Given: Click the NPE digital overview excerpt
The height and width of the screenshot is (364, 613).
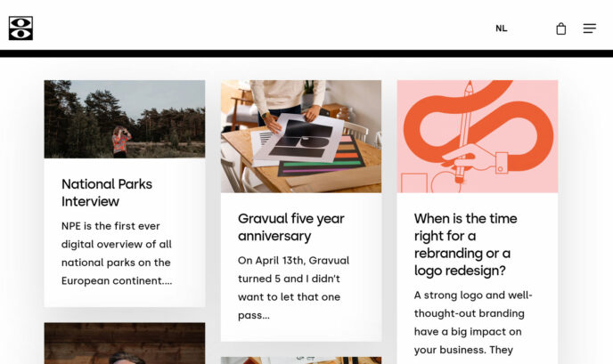Looking at the screenshot, I should click(117, 253).
